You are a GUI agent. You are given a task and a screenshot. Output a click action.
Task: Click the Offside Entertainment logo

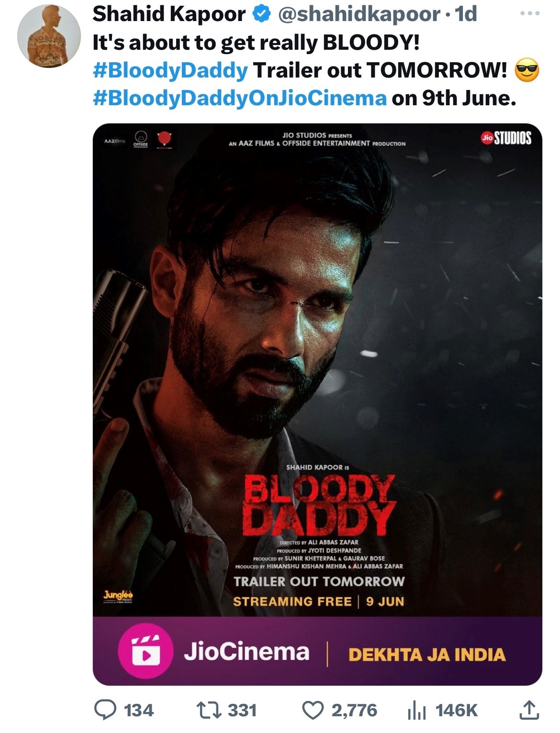140,140
